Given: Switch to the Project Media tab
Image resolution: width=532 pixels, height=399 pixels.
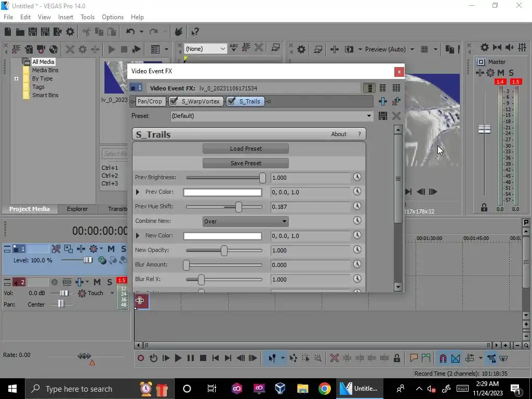Looking at the screenshot, I should pyautogui.click(x=30, y=209).
